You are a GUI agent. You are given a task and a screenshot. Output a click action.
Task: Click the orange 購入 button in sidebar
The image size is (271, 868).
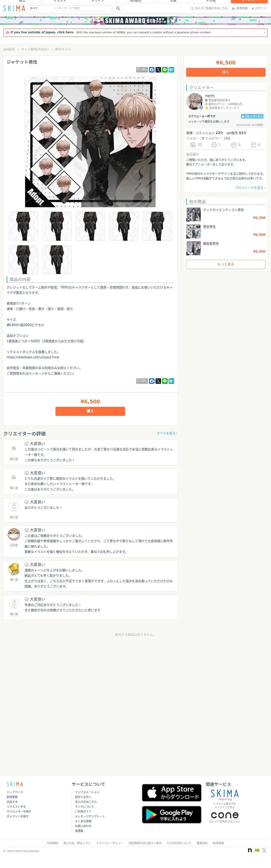click(226, 72)
